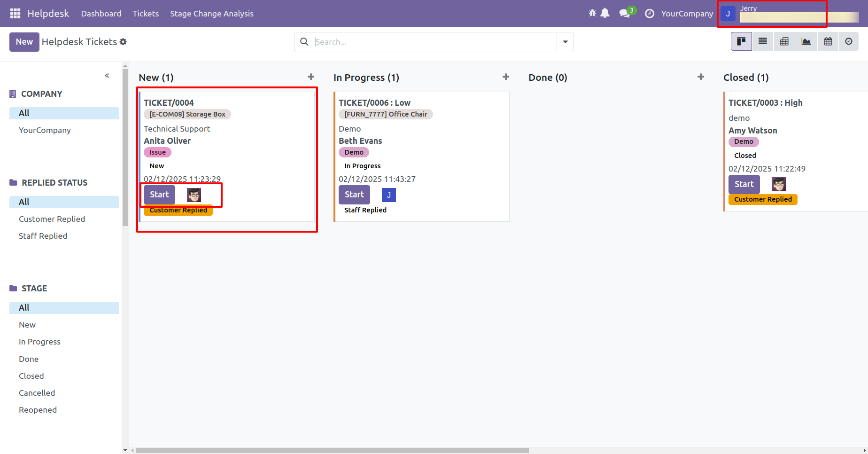Open the apps grid menu icon
The height and width of the screenshot is (454, 868).
pyautogui.click(x=15, y=14)
